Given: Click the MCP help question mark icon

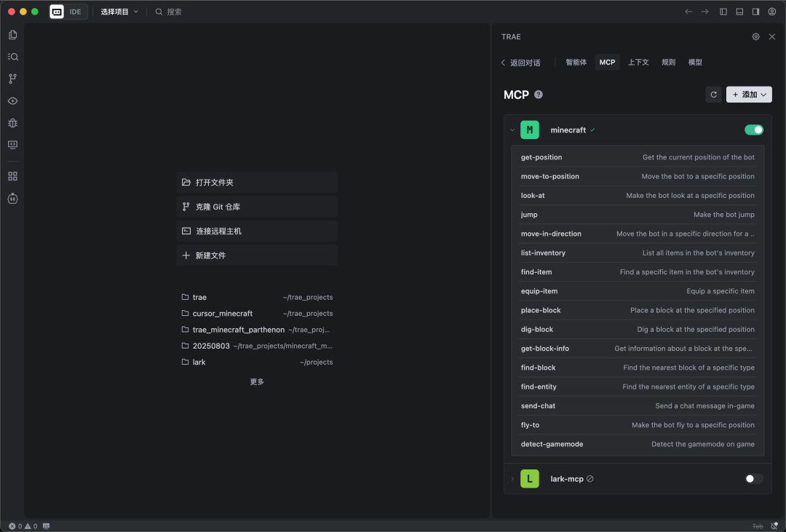Looking at the screenshot, I should click(539, 95).
